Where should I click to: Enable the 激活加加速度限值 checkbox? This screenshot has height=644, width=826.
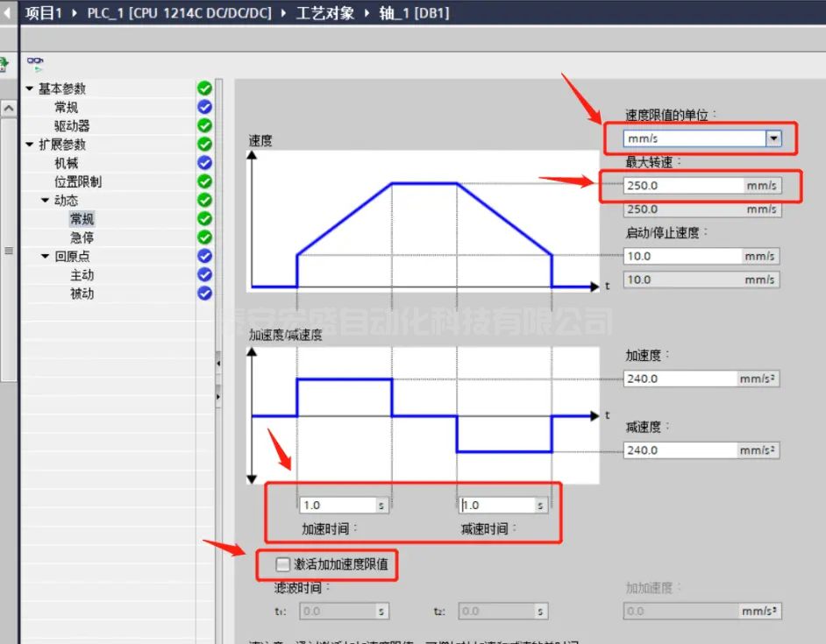coord(282,563)
